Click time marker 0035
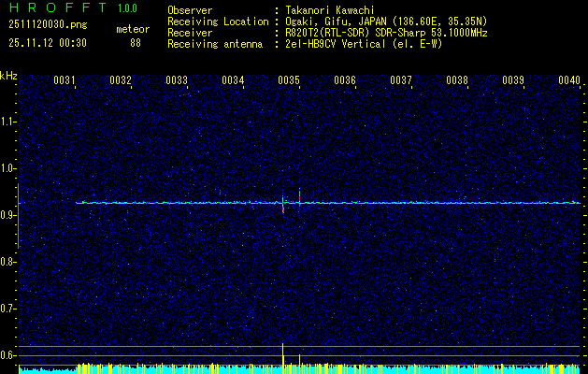 tap(289, 80)
